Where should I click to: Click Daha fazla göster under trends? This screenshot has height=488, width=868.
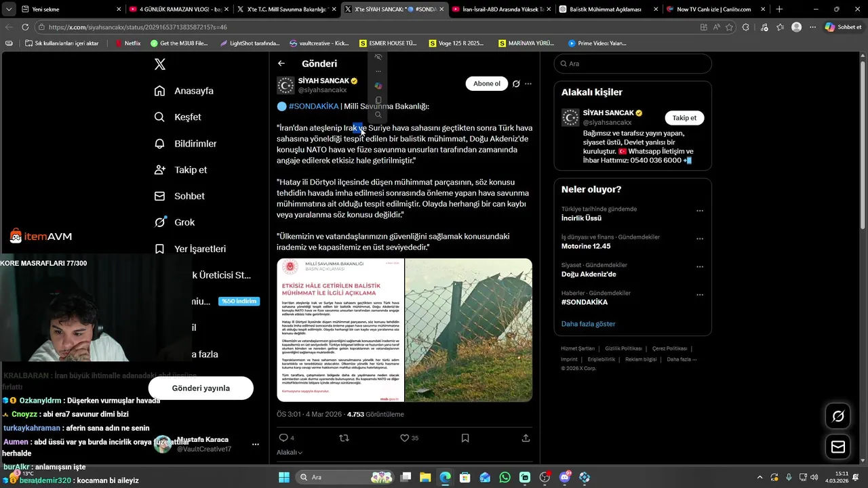(589, 324)
